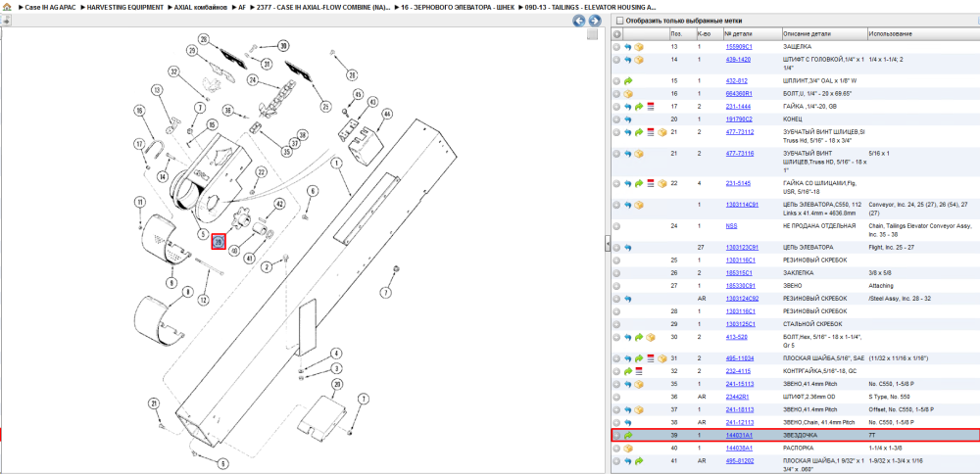
Task: Click red list icon in 232-4115 row
Action: (639, 371)
